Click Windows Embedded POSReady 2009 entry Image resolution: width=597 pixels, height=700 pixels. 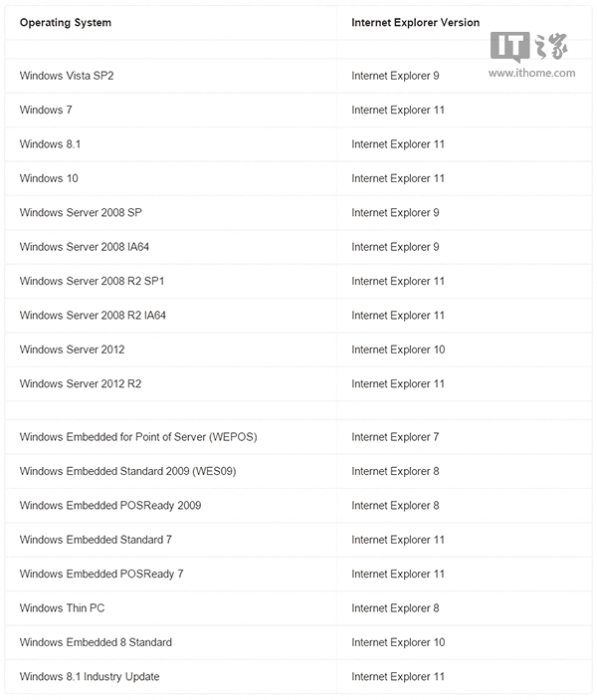pyautogui.click(x=109, y=506)
